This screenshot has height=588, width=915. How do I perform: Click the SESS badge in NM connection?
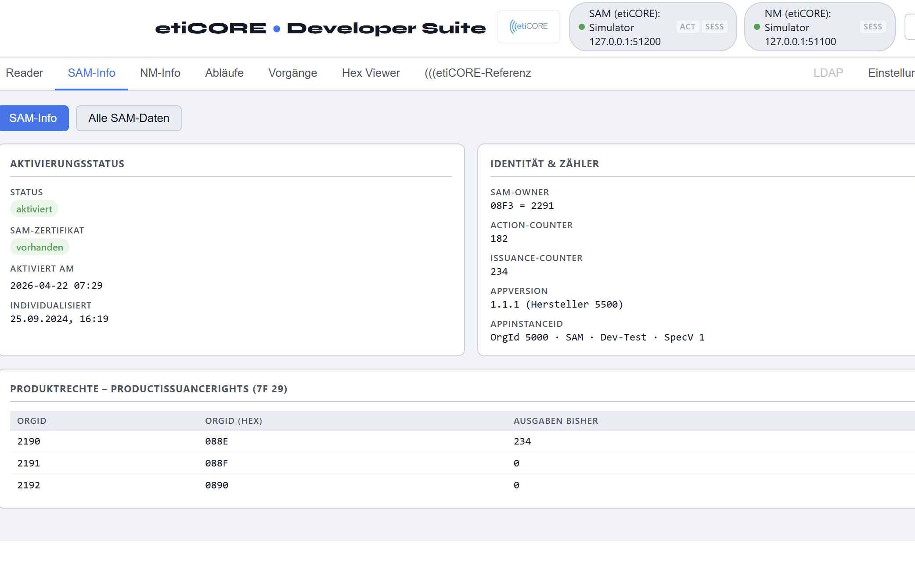[x=872, y=27]
